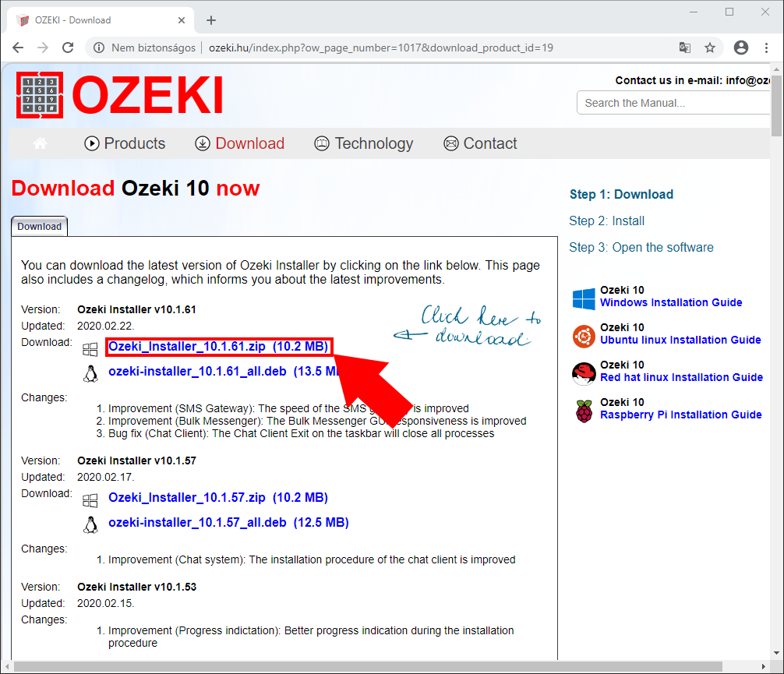Bookmark page with the star icon
This screenshot has height=674, width=784.
(709, 48)
